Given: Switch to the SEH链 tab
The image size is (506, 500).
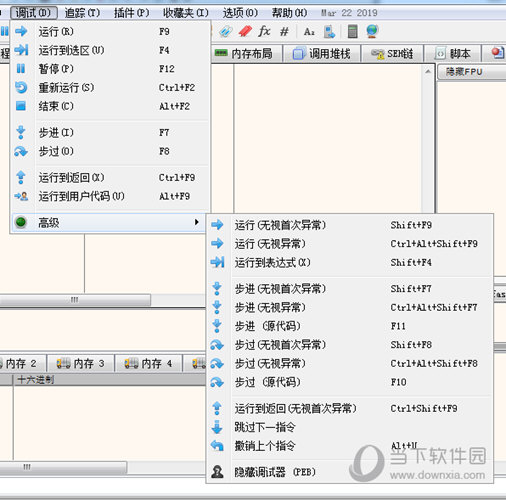Looking at the screenshot, I should (392, 53).
